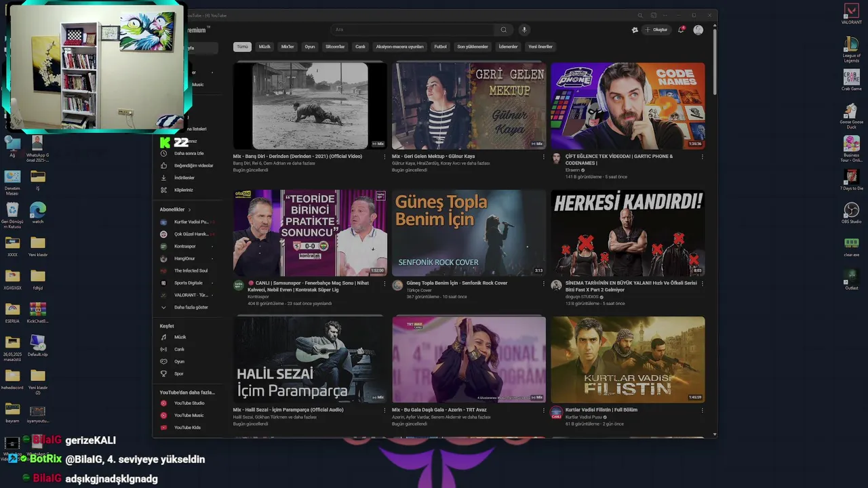This screenshot has height=488, width=868.
Task: Open clear.exe desktop icon
Action: point(851,246)
